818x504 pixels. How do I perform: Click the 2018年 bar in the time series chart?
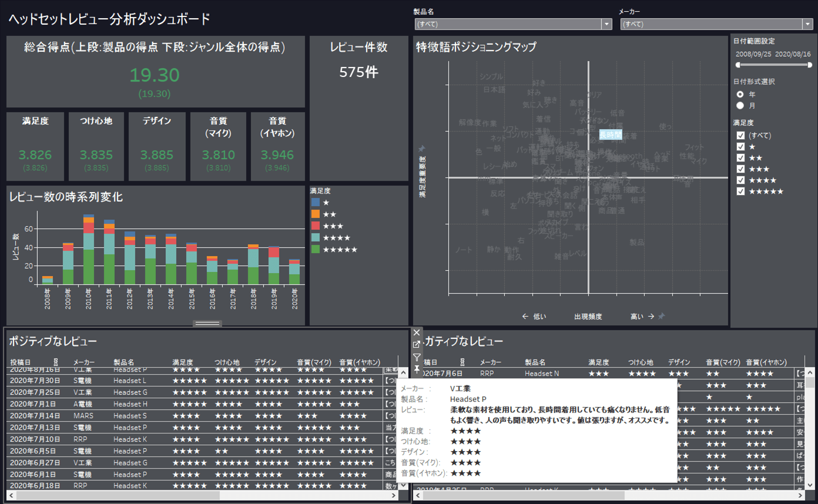click(x=253, y=264)
